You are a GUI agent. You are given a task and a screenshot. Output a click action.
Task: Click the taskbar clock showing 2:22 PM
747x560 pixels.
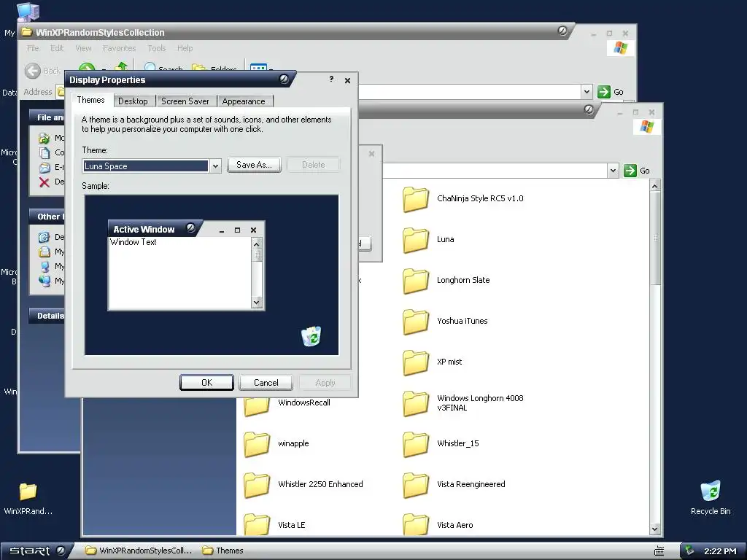[x=720, y=551]
